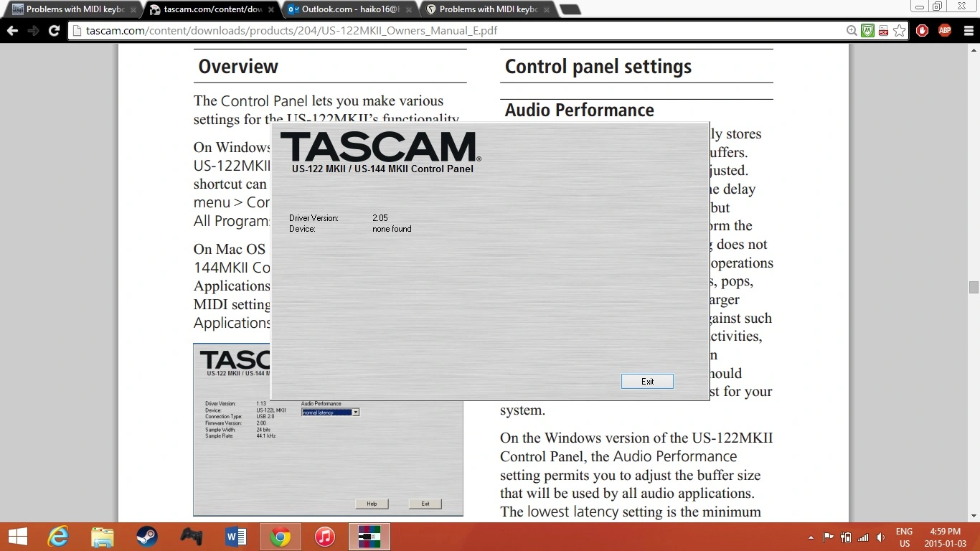The image size is (980, 551).
Task: Switch ENG US input language
Action: coord(904,537)
